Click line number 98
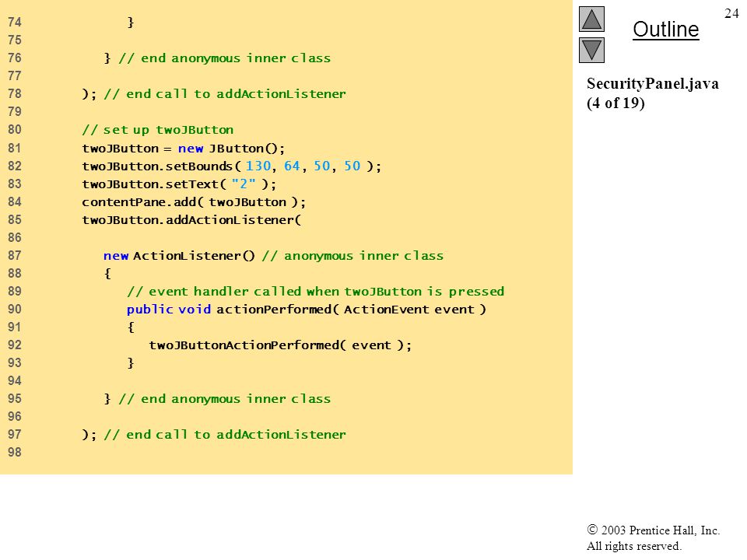The width and height of the screenshot is (747, 560). (x=14, y=453)
